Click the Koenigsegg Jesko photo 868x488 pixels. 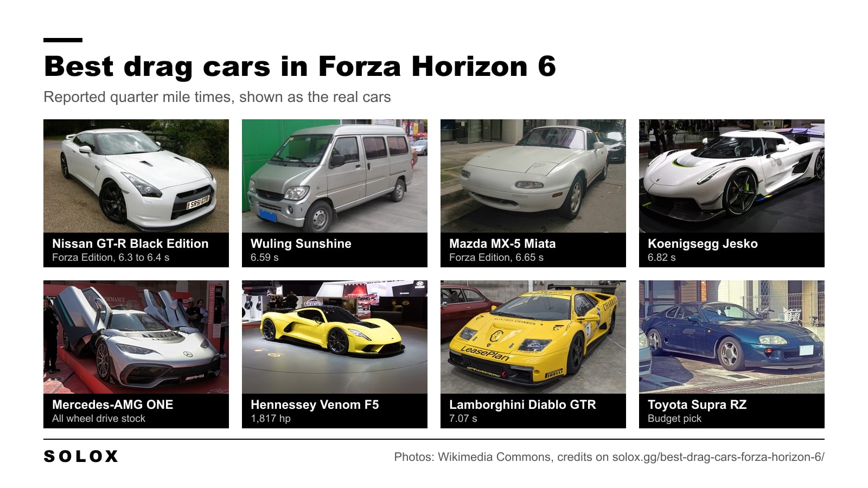point(732,176)
